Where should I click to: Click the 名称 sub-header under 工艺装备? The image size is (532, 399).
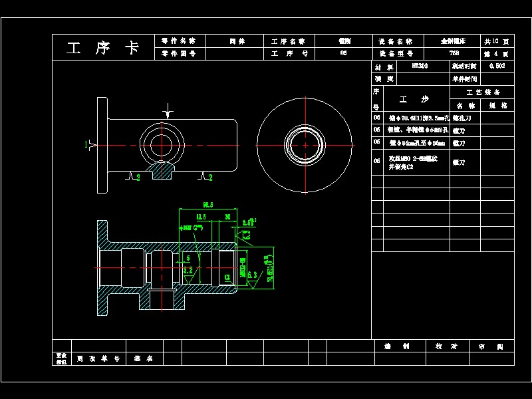[465, 106]
